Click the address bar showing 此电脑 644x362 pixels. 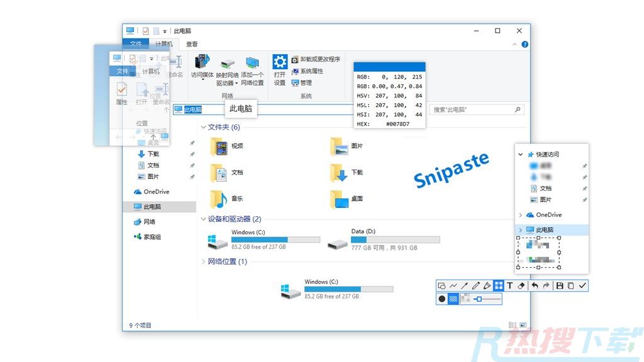(x=263, y=109)
